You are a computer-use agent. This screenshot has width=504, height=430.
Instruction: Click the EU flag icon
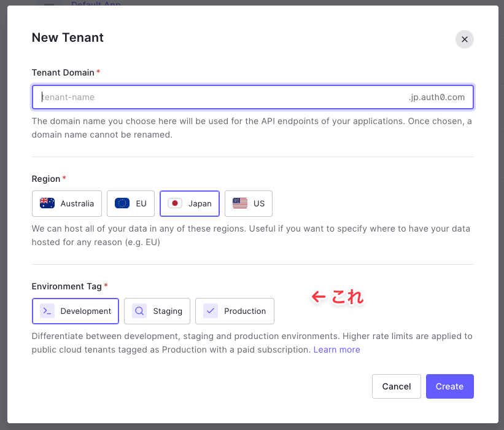[x=122, y=203]
